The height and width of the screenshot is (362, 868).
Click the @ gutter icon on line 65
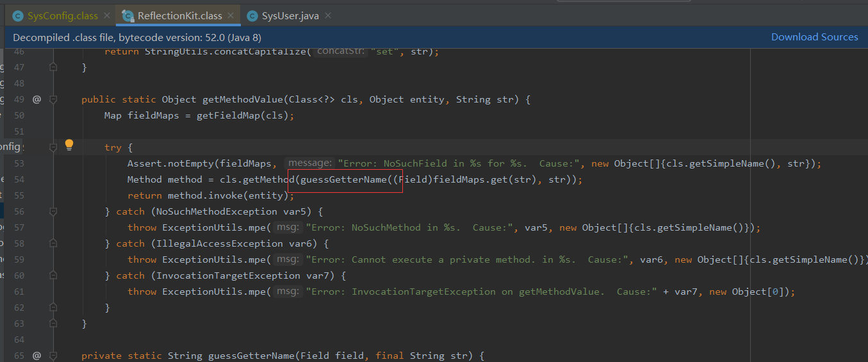[37, 356]
